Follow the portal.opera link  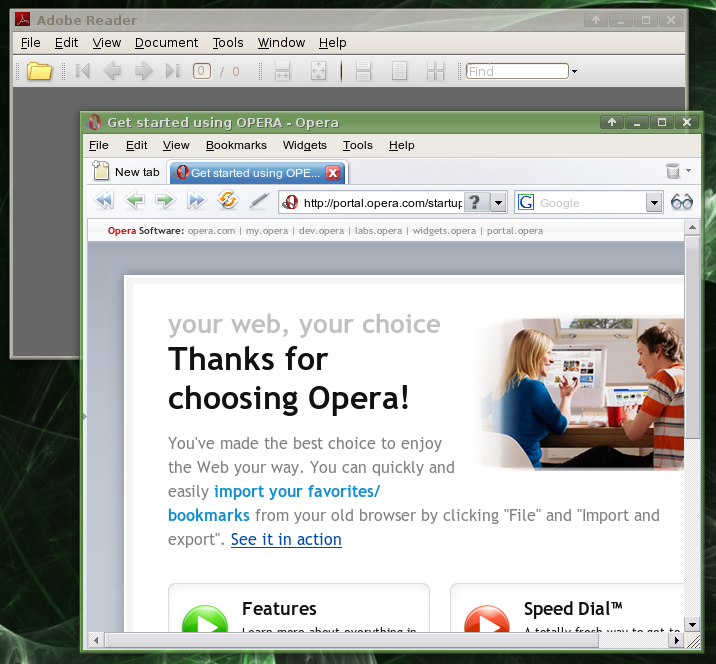click(x=515, y=231)
